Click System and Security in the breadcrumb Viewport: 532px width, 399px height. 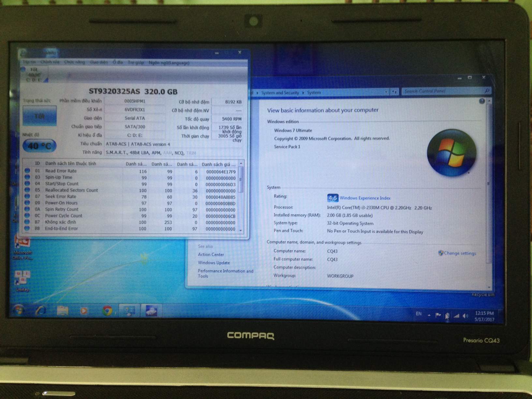click(x=280, y=93)
